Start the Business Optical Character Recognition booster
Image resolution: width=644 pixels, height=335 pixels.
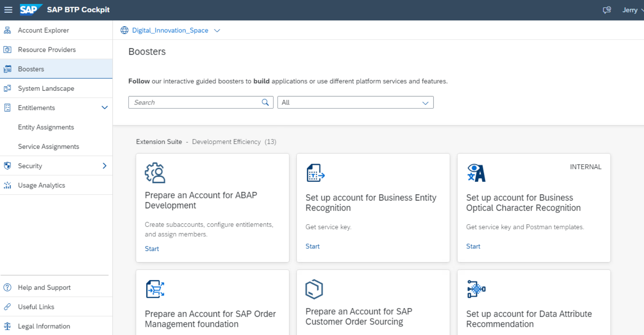[473, 246]
